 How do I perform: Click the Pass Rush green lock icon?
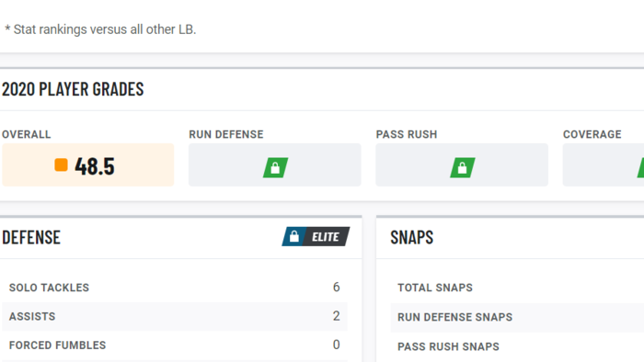[463, 167]
